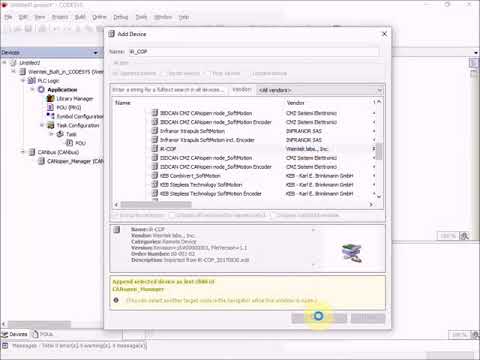Select the Plug device action option

click(224, 73)
